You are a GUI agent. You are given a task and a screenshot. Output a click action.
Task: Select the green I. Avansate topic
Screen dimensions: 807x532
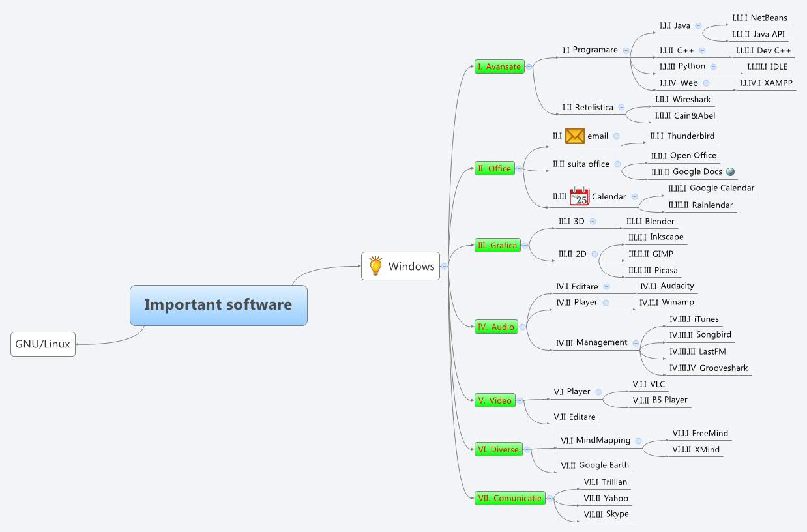pyautogui.click(x=499, y=66)
